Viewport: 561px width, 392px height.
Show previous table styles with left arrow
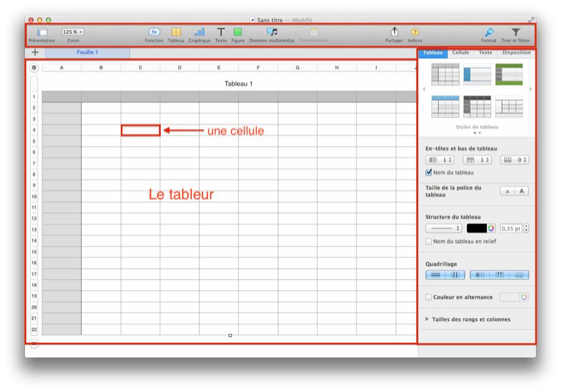click(424, 89)
